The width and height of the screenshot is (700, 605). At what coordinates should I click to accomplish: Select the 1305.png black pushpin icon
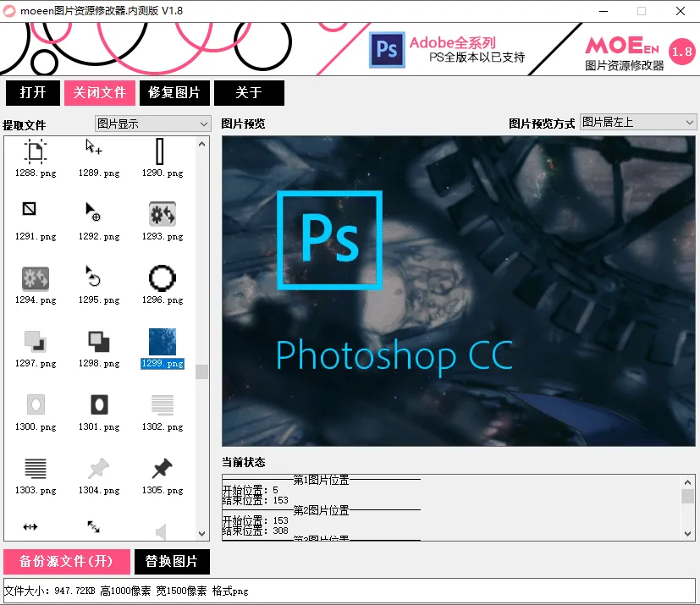[x=162, y=468]
